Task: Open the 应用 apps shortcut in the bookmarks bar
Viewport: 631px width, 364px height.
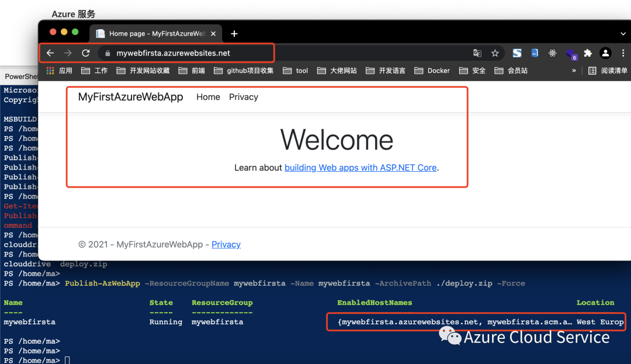Action: tap(59, 71)
